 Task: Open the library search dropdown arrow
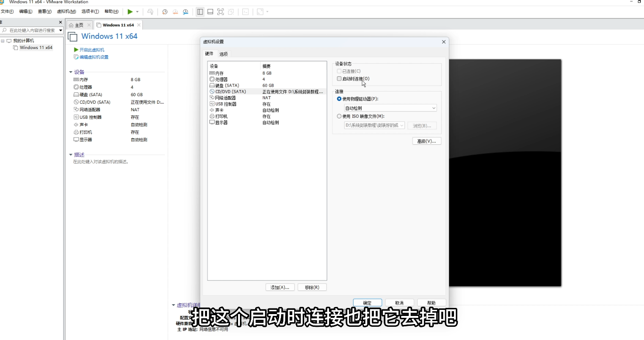click(x=61, y=30)
